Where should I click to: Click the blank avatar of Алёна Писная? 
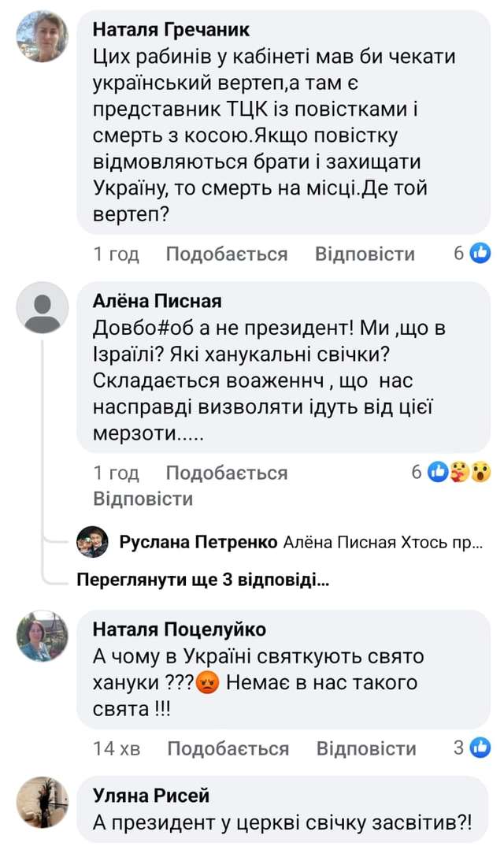[x=43, y=307]
